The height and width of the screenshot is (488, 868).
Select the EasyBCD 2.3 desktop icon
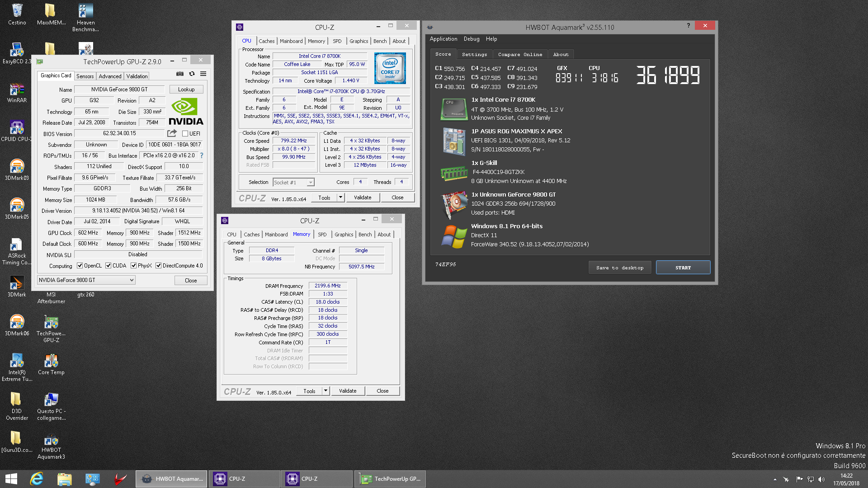click(17, 53)
